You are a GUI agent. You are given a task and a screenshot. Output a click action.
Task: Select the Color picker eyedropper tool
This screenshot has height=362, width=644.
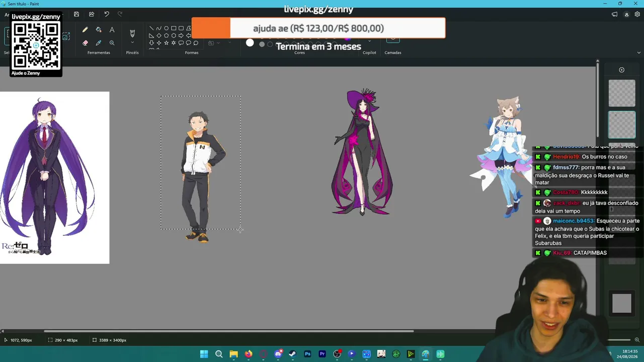[99, 43]
